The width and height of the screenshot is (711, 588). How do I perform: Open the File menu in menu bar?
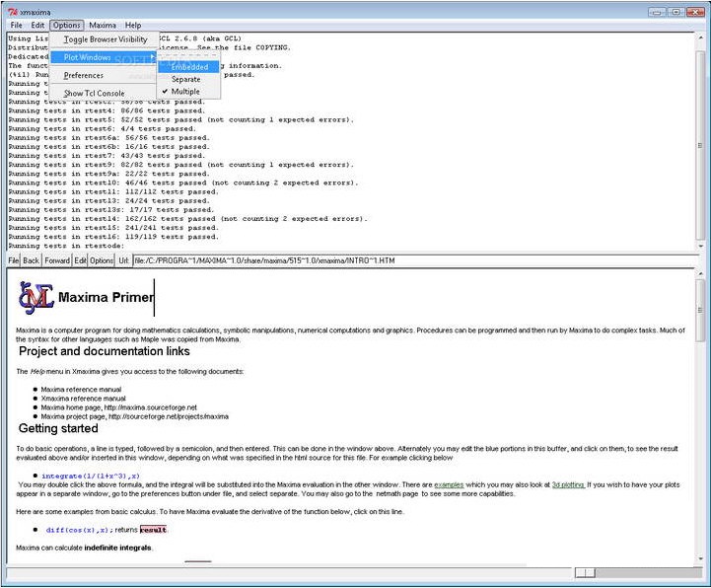[x=17, y=25]
